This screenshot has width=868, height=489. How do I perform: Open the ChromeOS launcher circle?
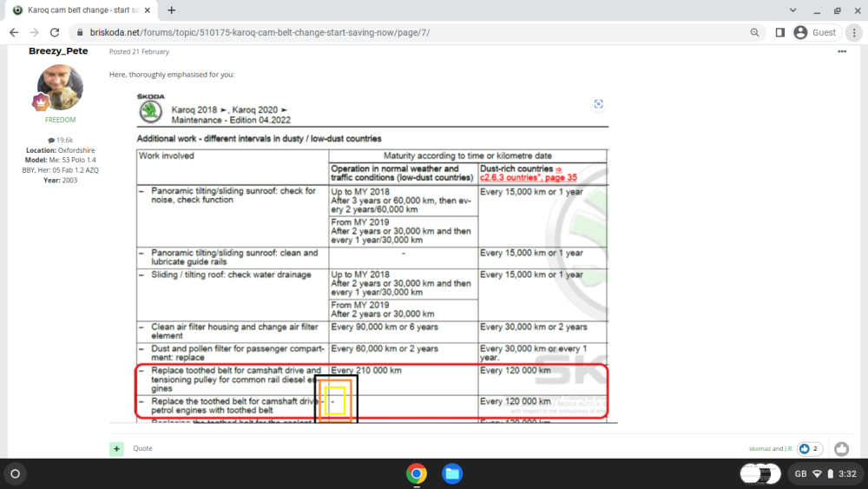coord(16,474)
